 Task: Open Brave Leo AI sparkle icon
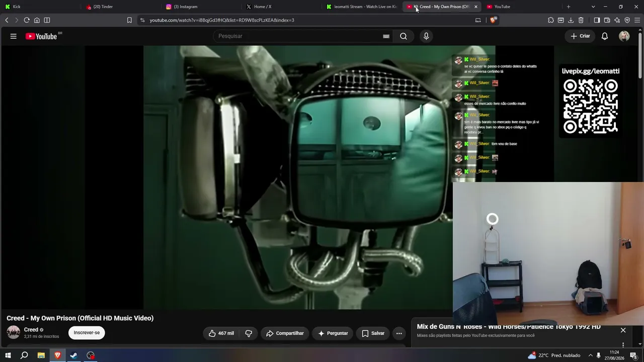[617, 20]
